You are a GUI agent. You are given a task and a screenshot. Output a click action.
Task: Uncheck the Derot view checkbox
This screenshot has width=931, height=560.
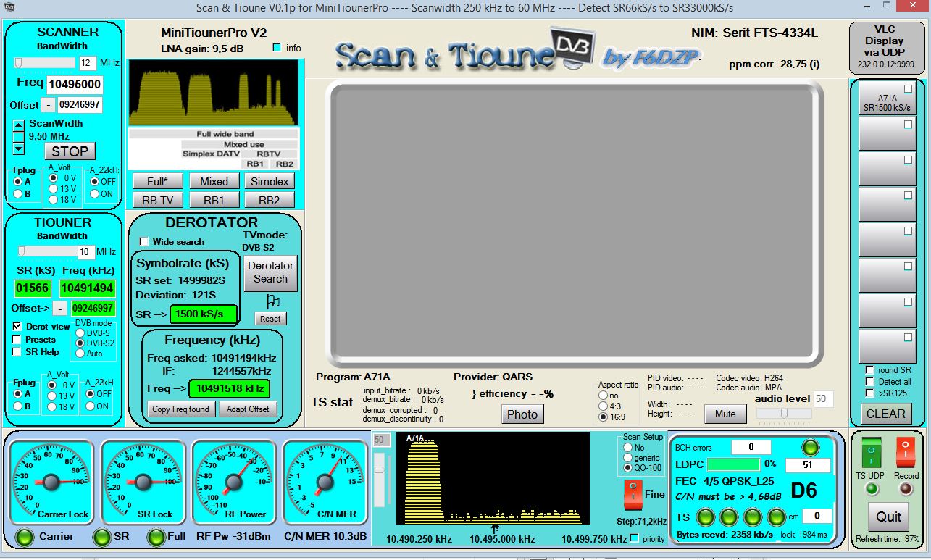tap(17, 327)
